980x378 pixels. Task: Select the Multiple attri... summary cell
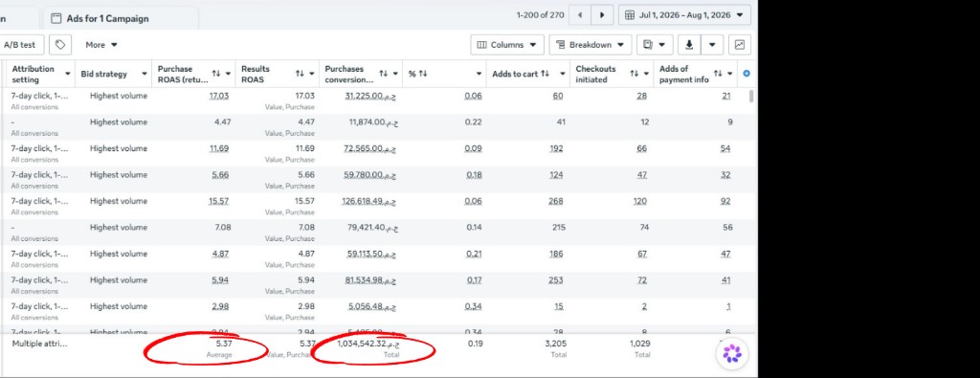tap(39, 344)
